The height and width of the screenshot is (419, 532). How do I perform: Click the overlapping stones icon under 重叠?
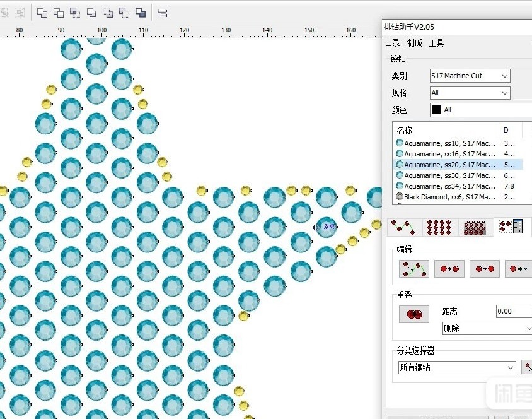click(x=414, y=314)
